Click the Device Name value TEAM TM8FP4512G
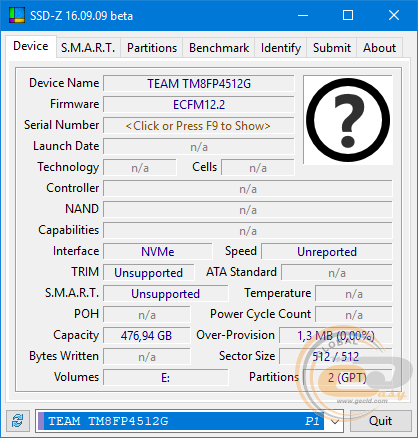The image size is (418, 438). (x=199, y=84)
